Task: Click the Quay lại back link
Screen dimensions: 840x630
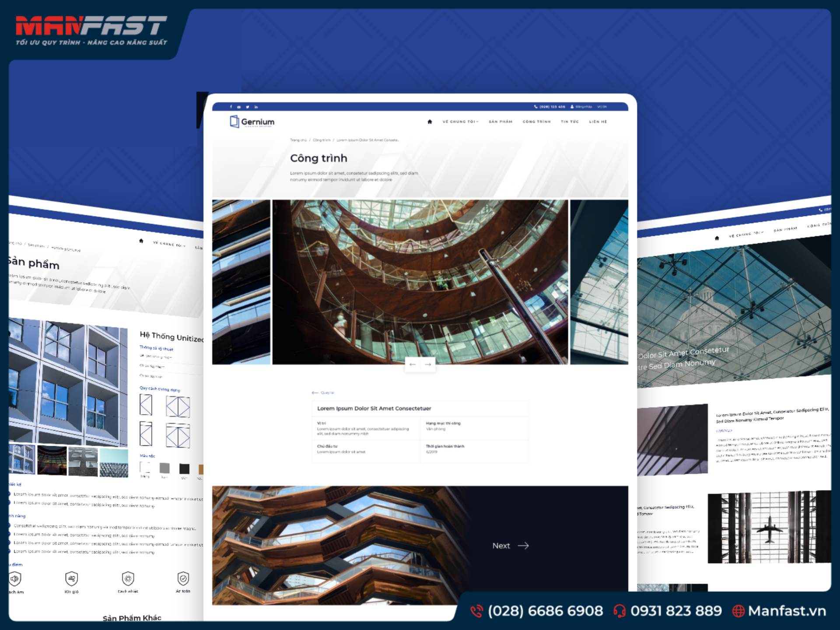Action: [323, 393]
